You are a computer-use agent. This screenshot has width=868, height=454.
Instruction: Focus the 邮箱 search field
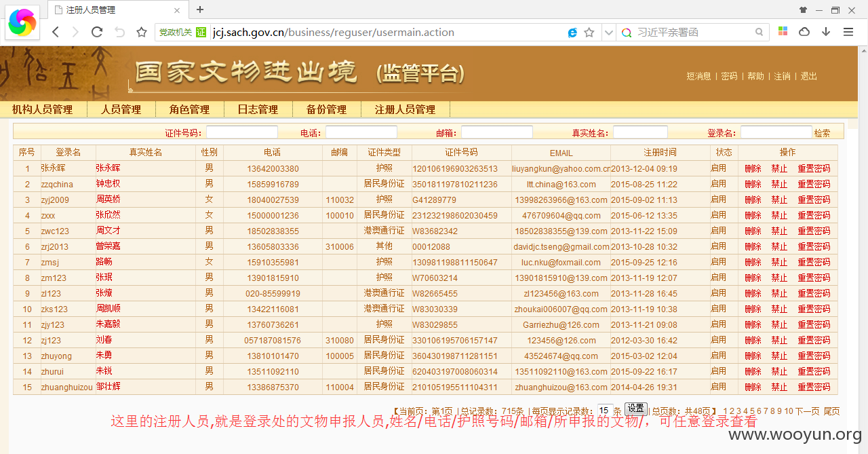(497, 132)
